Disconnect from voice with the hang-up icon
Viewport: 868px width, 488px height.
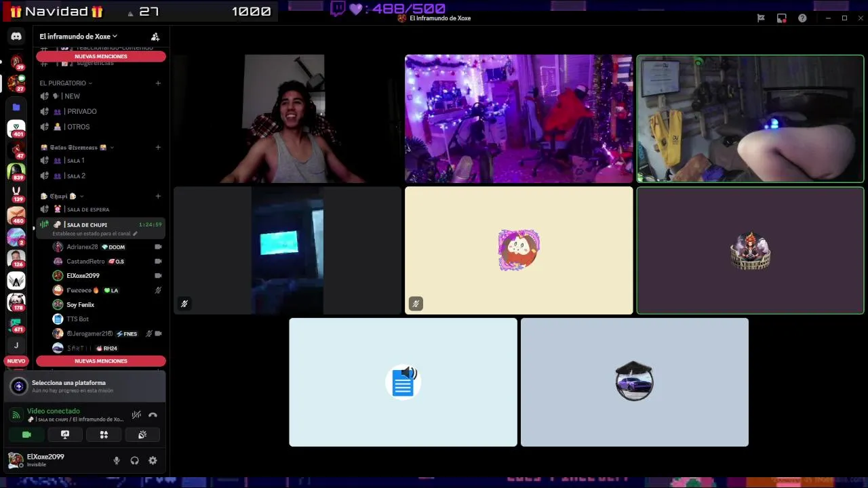pyautogui.click(x=153, y=415)
